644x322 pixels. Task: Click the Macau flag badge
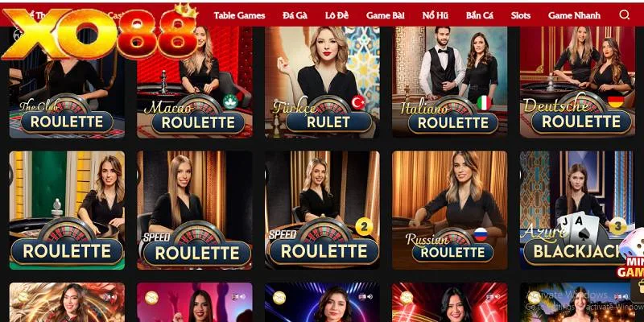tap(230, 101)
